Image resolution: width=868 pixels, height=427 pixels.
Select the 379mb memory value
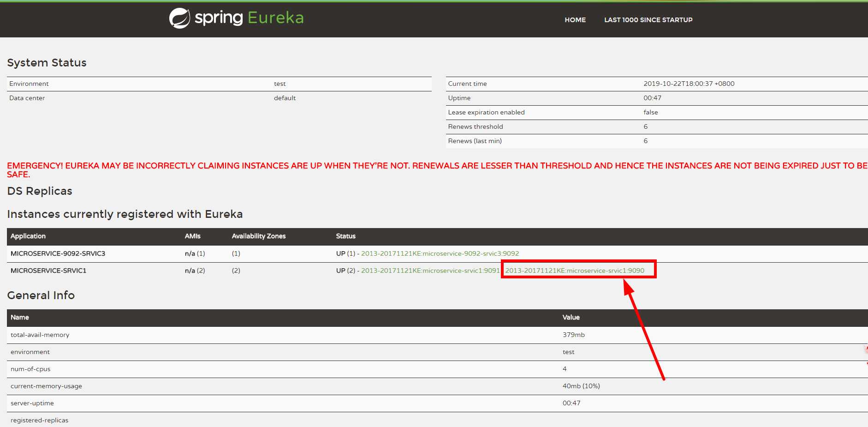(x=573, y=335)
